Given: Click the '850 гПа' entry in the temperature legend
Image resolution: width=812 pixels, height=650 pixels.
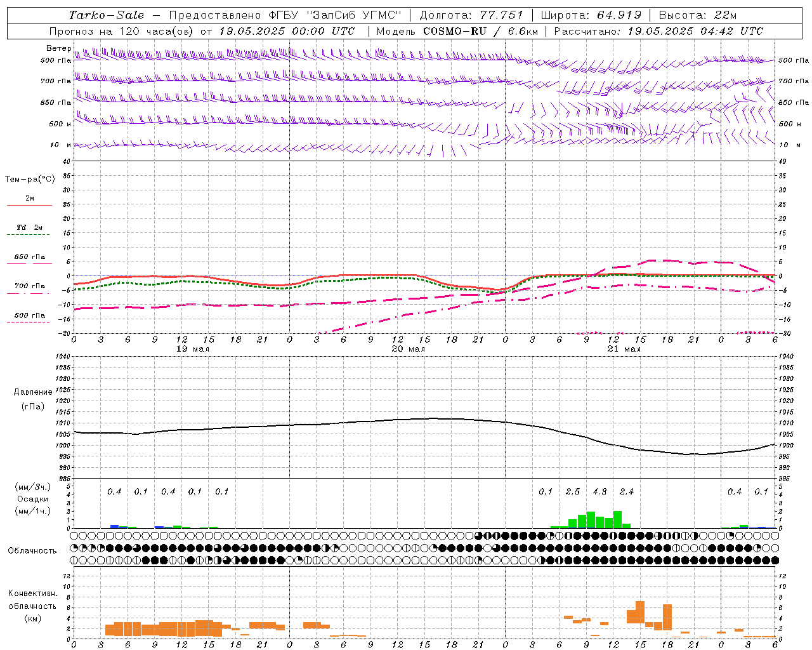Looking at the screenshot, I should (29, 257).
